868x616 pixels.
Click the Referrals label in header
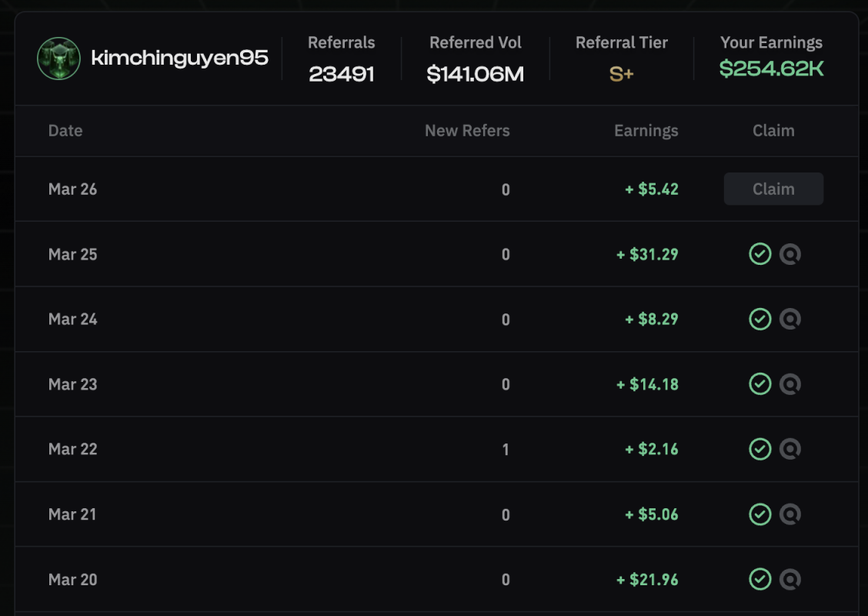342,42
